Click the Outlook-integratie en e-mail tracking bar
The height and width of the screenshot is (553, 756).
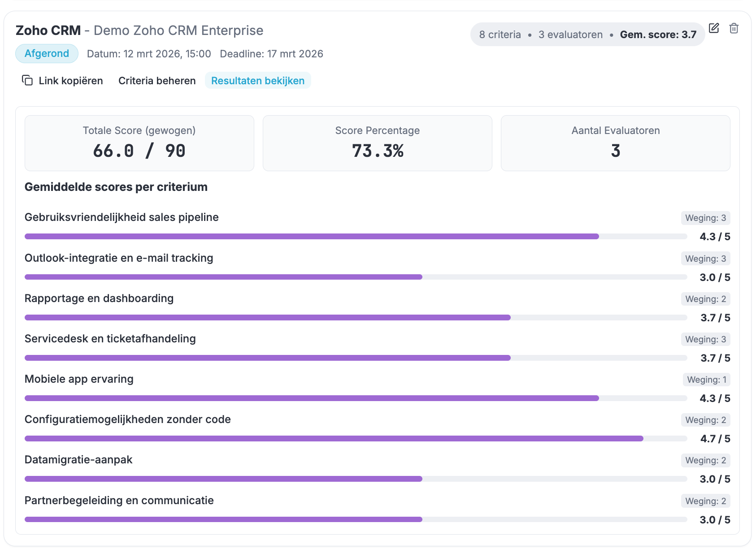(x=356, y=277)
